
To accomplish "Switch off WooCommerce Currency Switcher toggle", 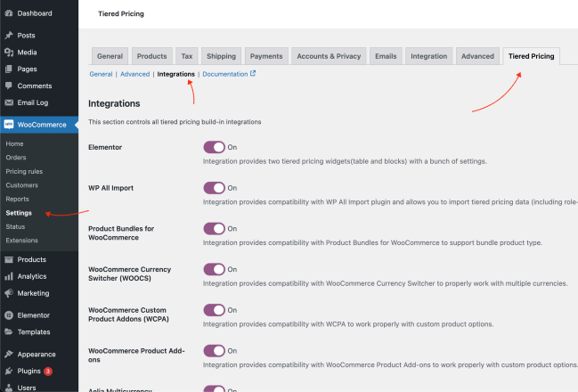I will 214,269.
